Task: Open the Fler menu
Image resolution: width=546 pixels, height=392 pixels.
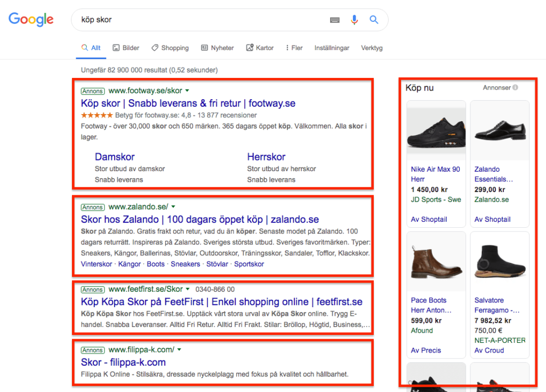Action: (294, 48)
